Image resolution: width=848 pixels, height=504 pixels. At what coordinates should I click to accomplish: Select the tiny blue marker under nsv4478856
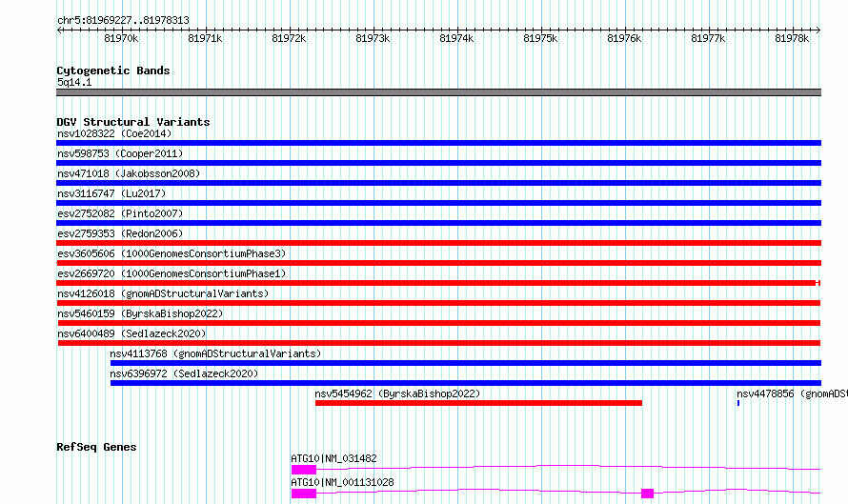coord(738,403)
